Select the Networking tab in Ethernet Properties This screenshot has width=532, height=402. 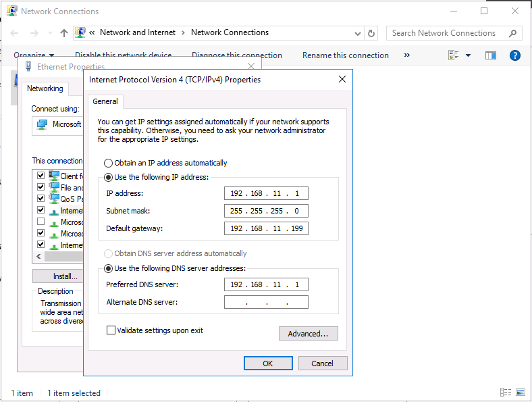tap(45, 89)
